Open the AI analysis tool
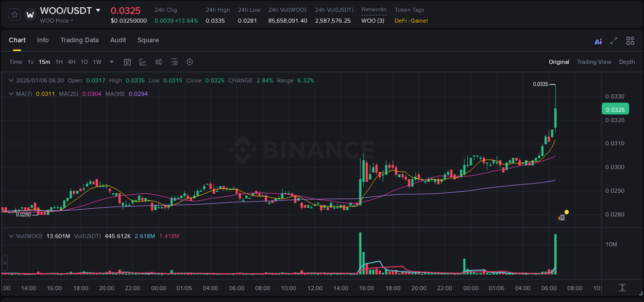 click(598, 41)
